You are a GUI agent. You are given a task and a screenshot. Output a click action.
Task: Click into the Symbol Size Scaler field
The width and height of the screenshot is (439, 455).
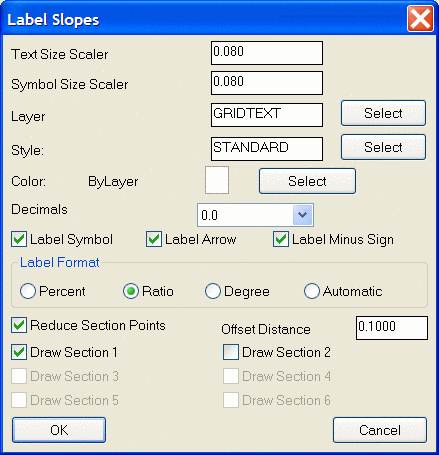(x=267, y=83)
